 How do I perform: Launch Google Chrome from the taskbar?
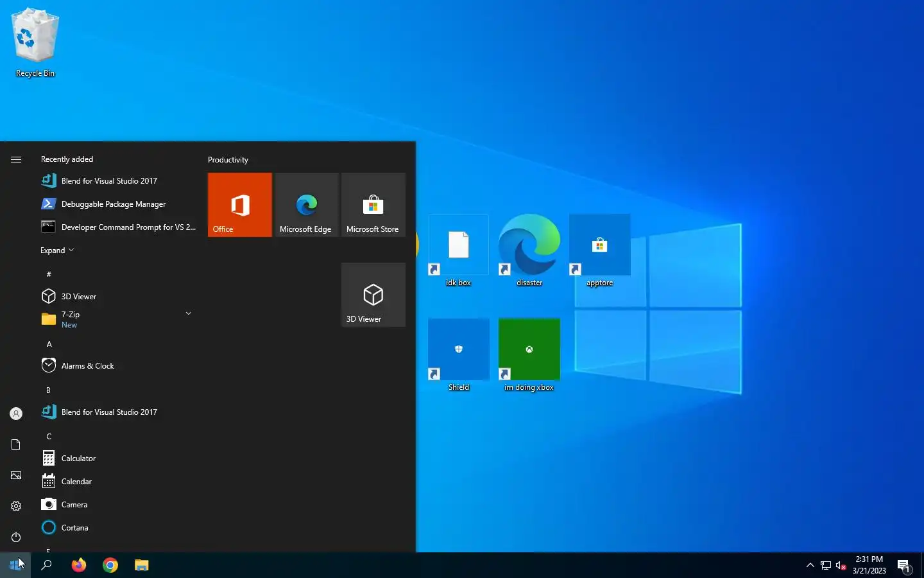coord(110,565)
